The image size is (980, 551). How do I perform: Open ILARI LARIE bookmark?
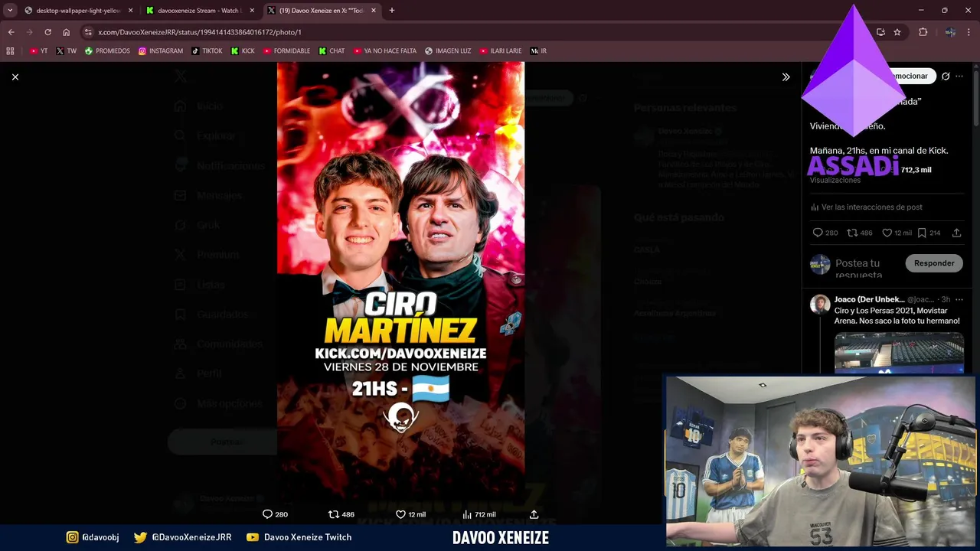click(x=500, y=51)
